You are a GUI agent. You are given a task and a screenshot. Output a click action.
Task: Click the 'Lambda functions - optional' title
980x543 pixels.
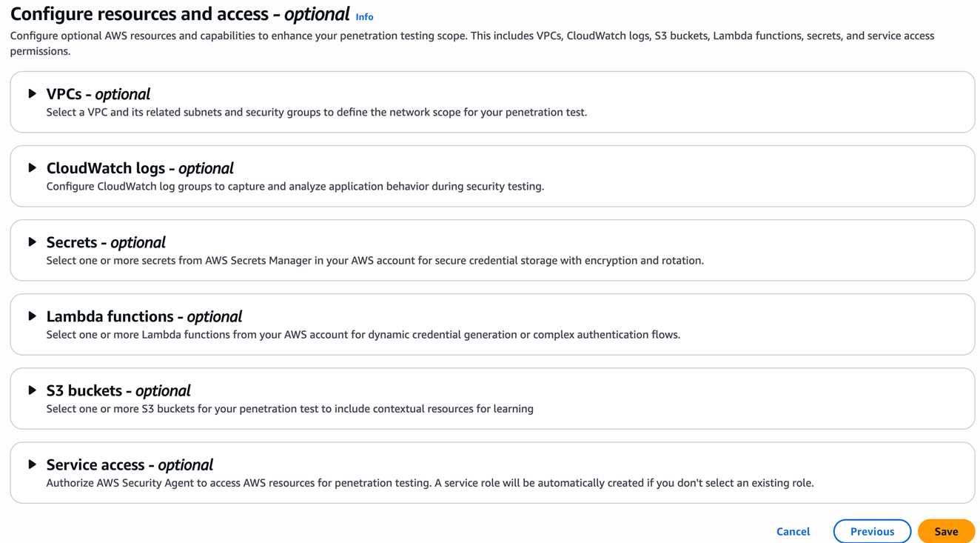[144, 316]
